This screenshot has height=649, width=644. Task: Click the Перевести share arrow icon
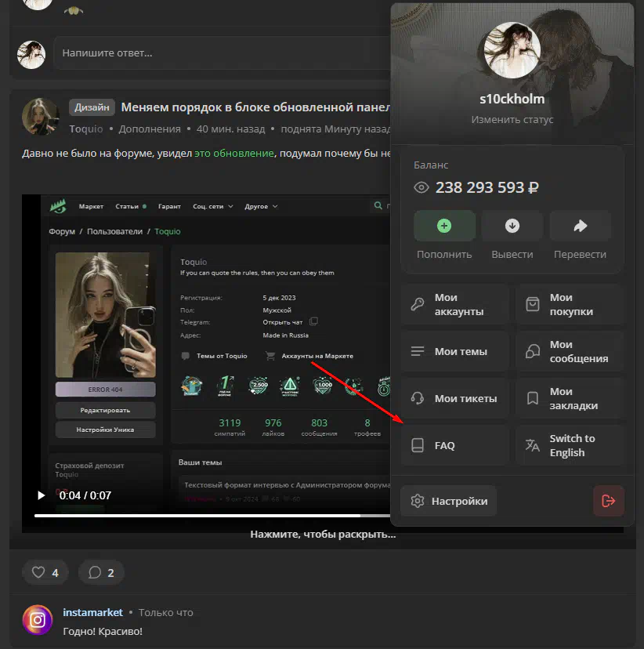coord(581,226)
